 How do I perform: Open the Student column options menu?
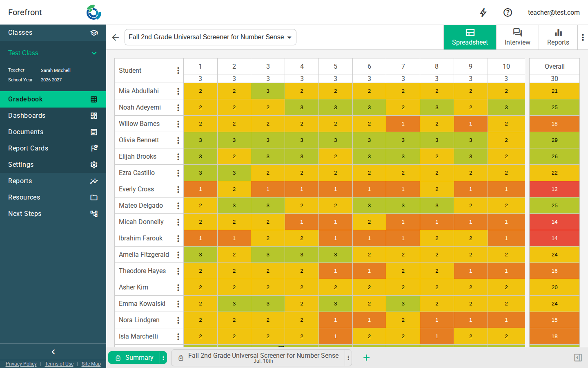coord(178,70)
